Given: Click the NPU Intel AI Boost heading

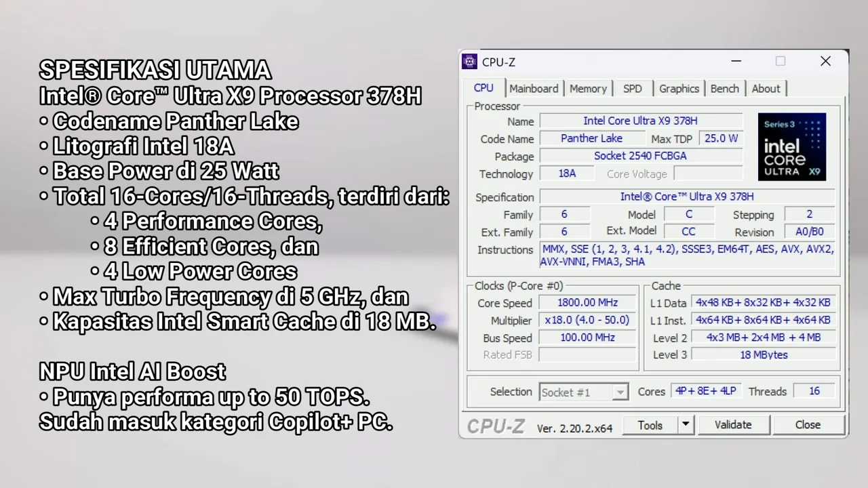Looking at the screenshot, I should [x=132, y=372].
